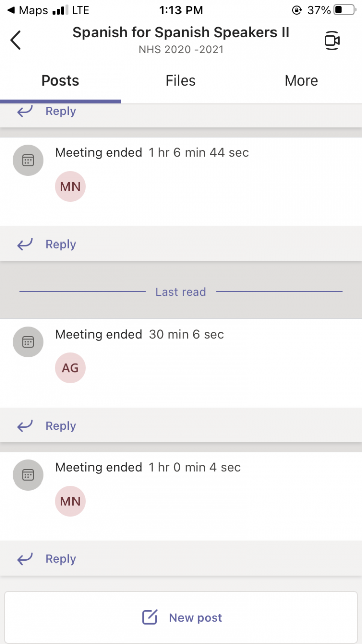Tap the AG participant avatar
Screen dimensions: 362x644
click(70, 368)
